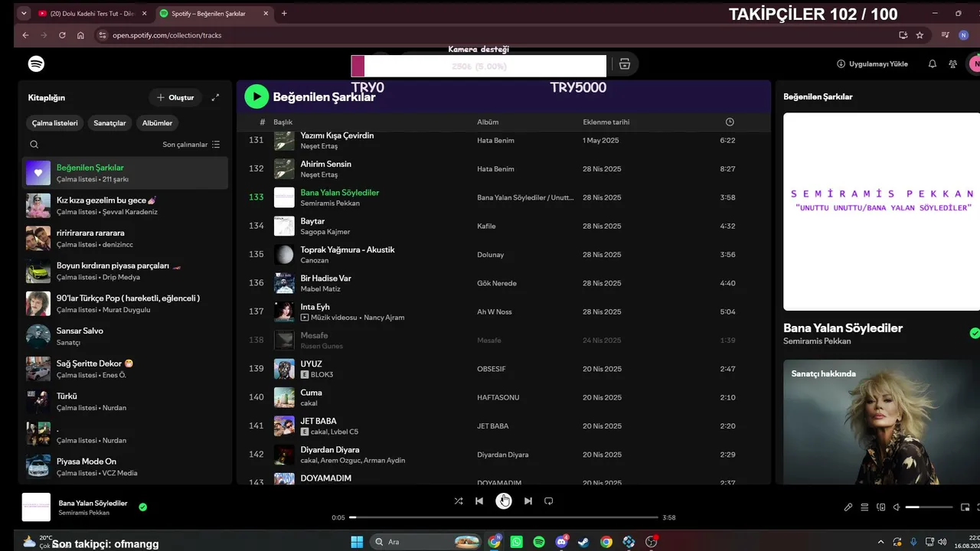Search within library using the magnifier icon

(x=34, y=144)
